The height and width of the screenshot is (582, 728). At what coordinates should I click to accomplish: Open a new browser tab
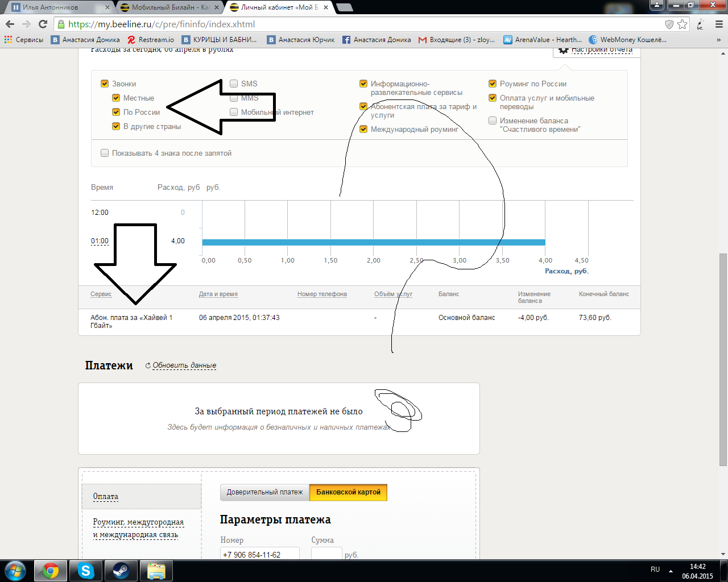pos(345,7)
